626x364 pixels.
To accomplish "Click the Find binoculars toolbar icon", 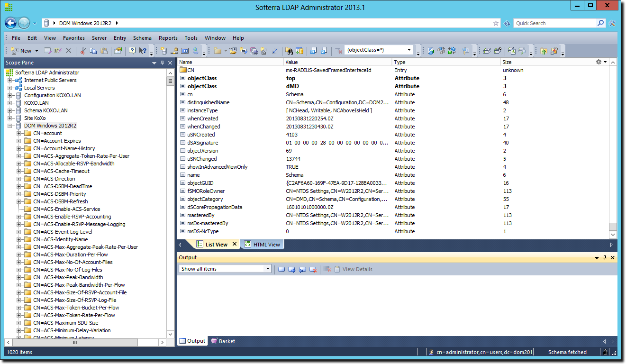I will click(x=289, y=51).
